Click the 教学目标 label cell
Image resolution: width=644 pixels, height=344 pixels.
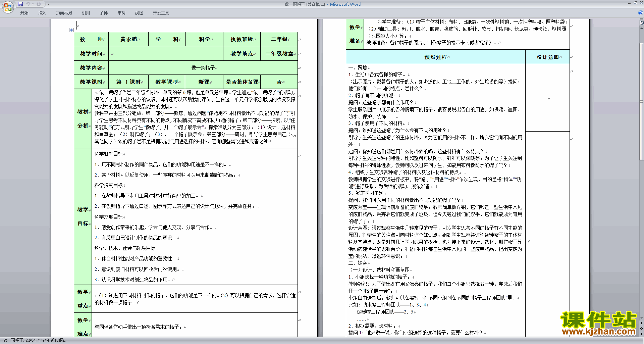click(83, 216)
